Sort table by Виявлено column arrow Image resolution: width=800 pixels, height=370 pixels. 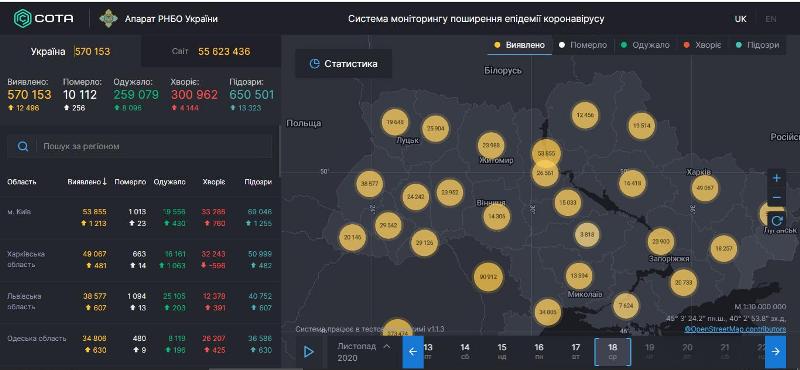(104, 182)
